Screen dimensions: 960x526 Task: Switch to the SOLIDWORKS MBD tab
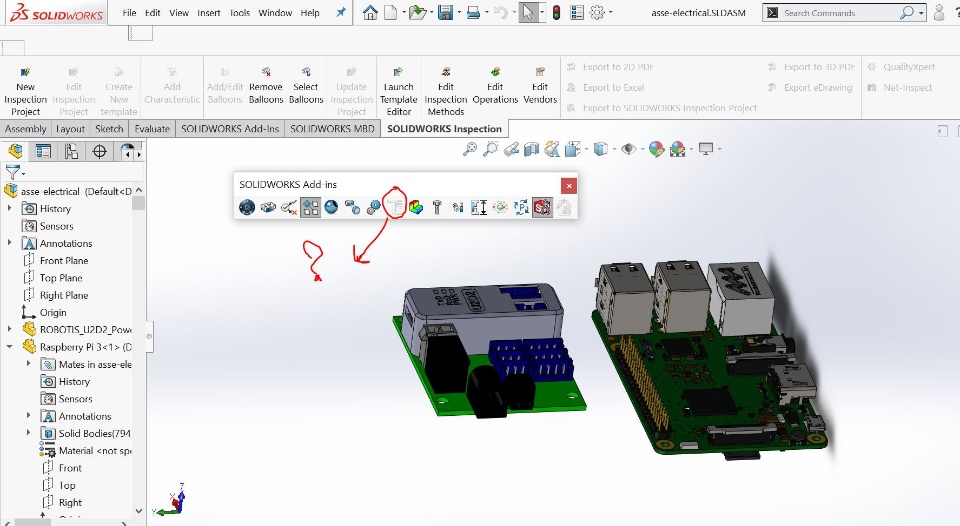332,129
